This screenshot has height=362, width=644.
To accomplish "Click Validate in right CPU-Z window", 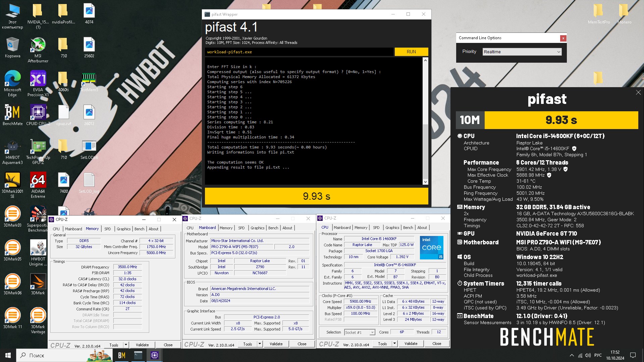I will click(x=411, y=344).
